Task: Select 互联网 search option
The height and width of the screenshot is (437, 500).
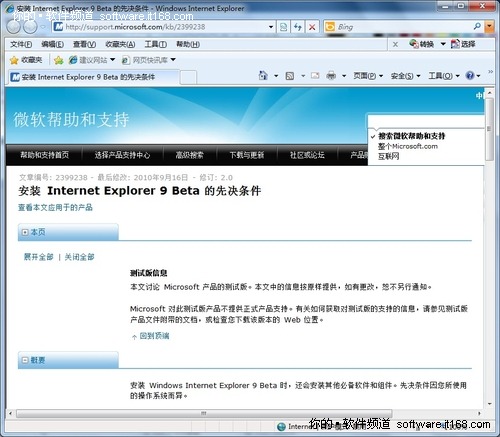Action: coord(388,156)
